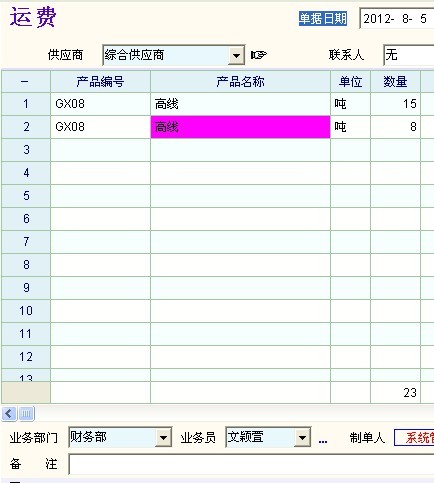Click the quantity cell showing 15
The height and width of the screenshot is (483, 434).
(395, 104)
